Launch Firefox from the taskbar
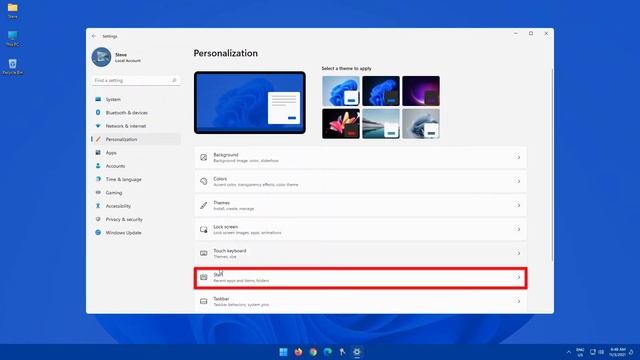Image resolution: width=640 pixels, height=360 pixels. [x=298, y=352]
